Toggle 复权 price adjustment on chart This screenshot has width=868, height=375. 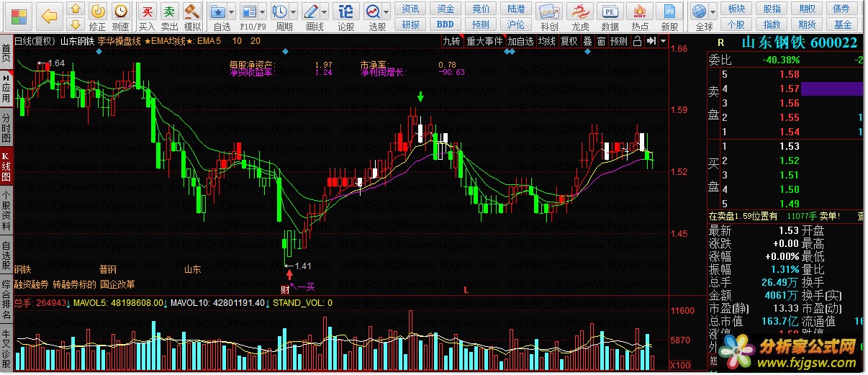(569, 41)
